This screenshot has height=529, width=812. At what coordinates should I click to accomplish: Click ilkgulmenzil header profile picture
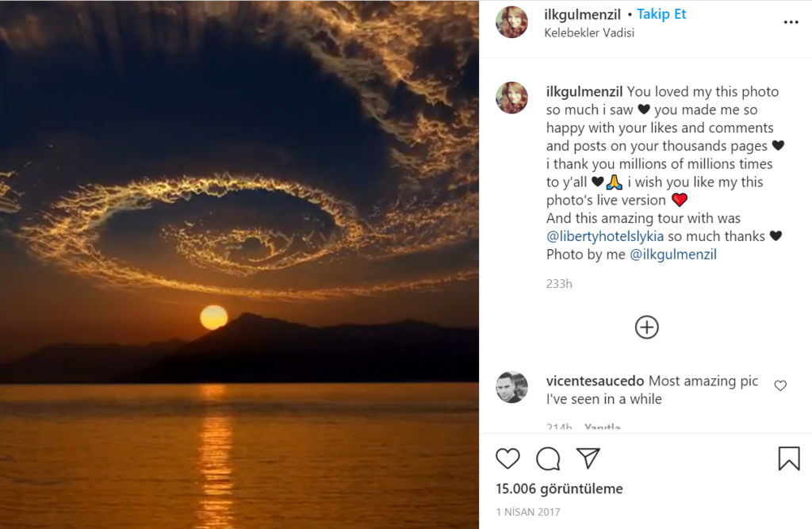click(x=511, y=22)
